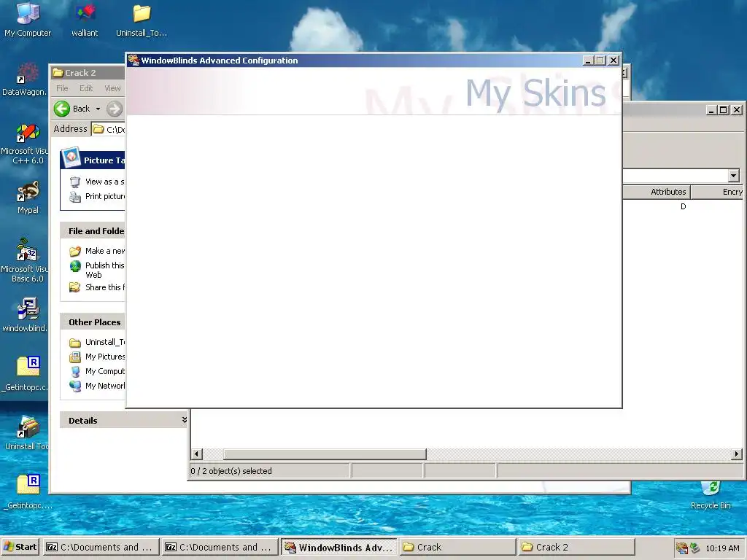This screenshot has height=560, width=747.
Task: Select the Uninstall Tool desktop shortcut
Action: (27, 432)
